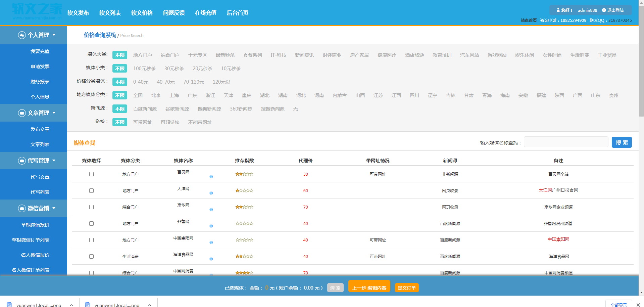Screen dimensions: 644x307
Task: Click the scrollbar up arrow
Action: tap(641, 2)
